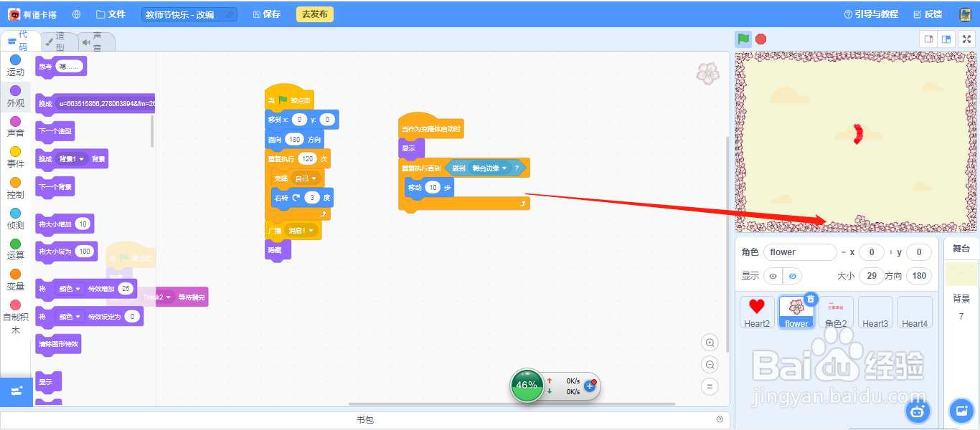Click the pencil icon beside project name
Viewport: 980px width, 430px height.
coord(230,14)
